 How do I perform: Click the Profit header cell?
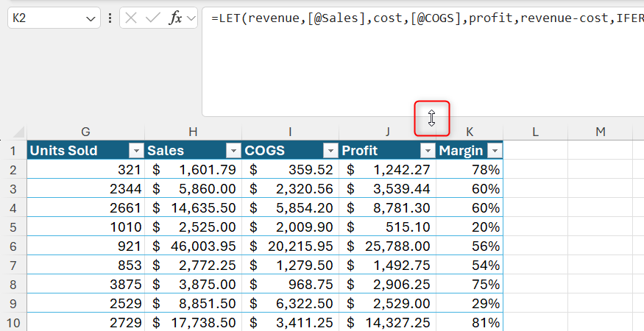[387, 150]
